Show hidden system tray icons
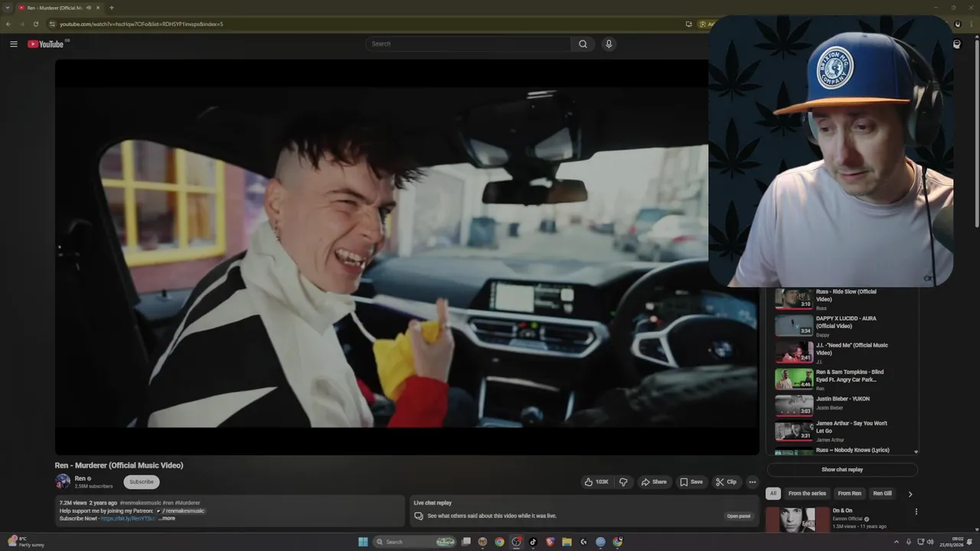Image resolution: width=980 pixels, height=551 pixels. [897, 542]
